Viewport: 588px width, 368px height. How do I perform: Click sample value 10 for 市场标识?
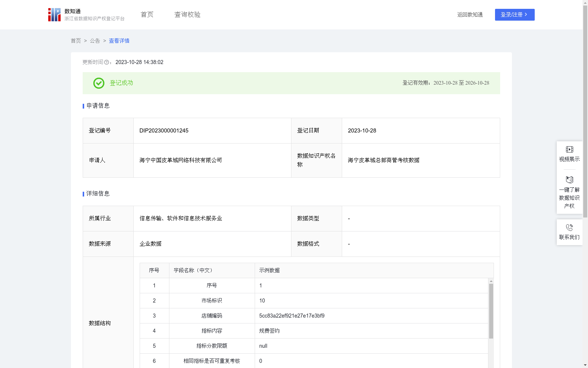262,301
